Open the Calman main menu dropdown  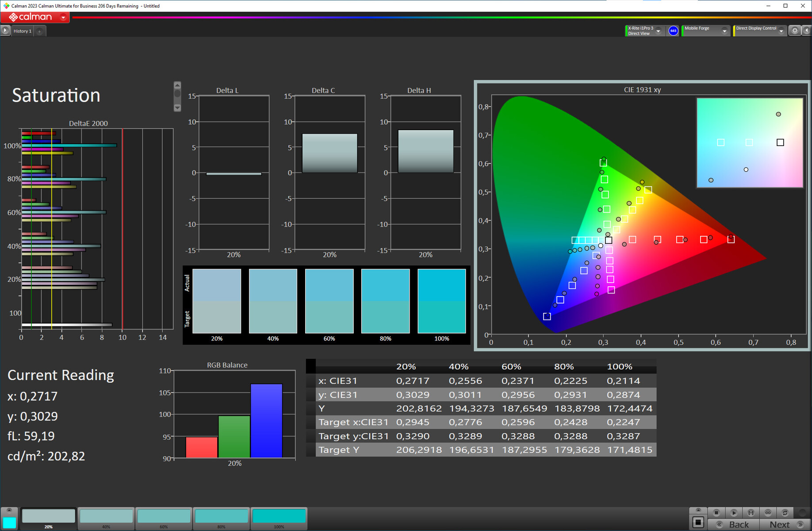click(x=63, y=17)
